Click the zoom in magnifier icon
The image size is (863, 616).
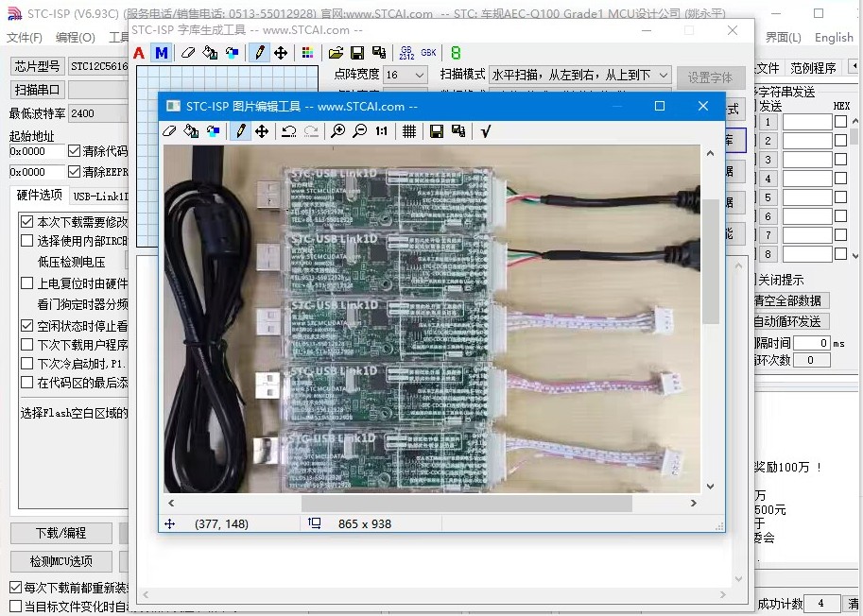tap(338, 131)
